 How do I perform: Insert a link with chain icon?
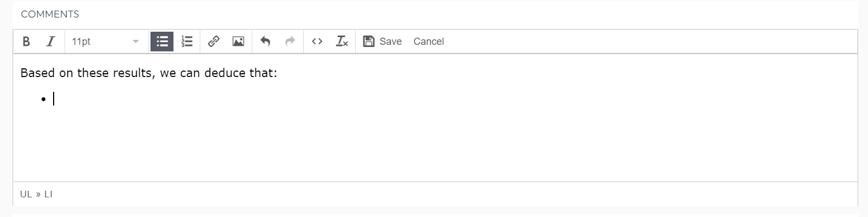tap(213, 42)
